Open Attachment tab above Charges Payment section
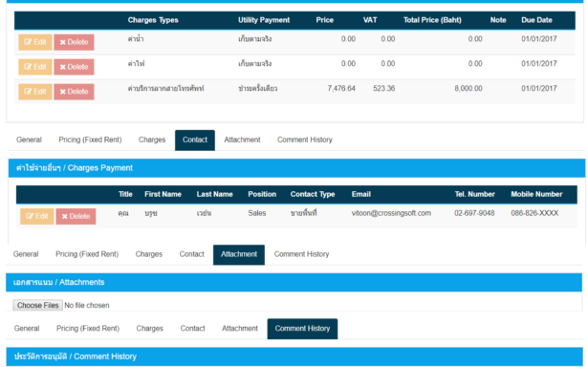 242,140
